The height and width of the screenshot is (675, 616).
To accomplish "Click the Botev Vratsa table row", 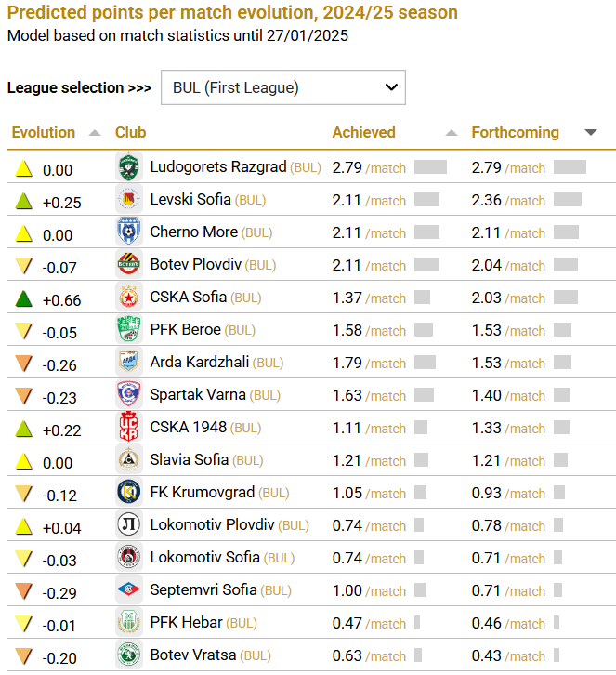I will coord(307,655).
